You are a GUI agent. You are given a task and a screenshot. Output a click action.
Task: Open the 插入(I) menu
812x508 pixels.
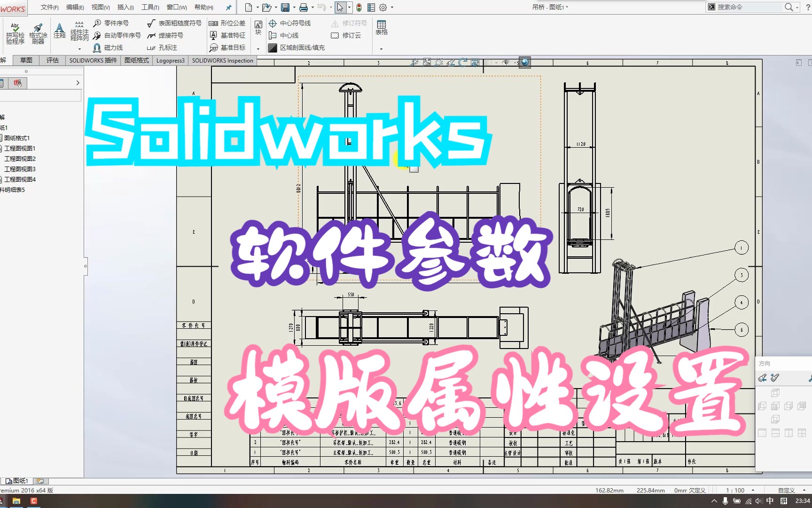(125, 7)
